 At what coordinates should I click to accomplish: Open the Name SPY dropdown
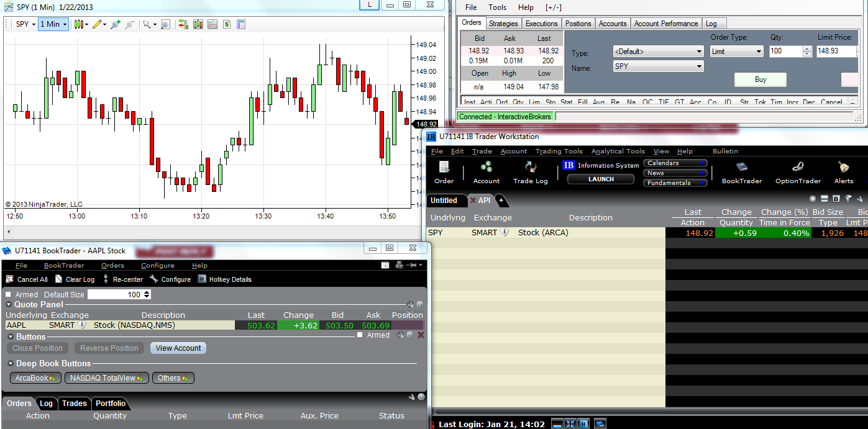click(658, 66)
